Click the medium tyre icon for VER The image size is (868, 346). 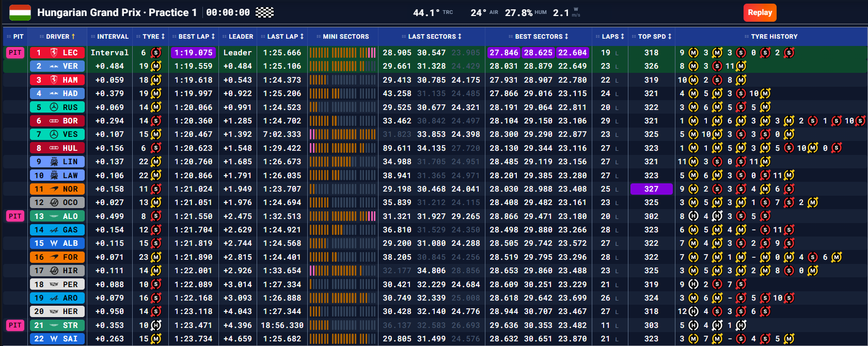coord(156,66)
